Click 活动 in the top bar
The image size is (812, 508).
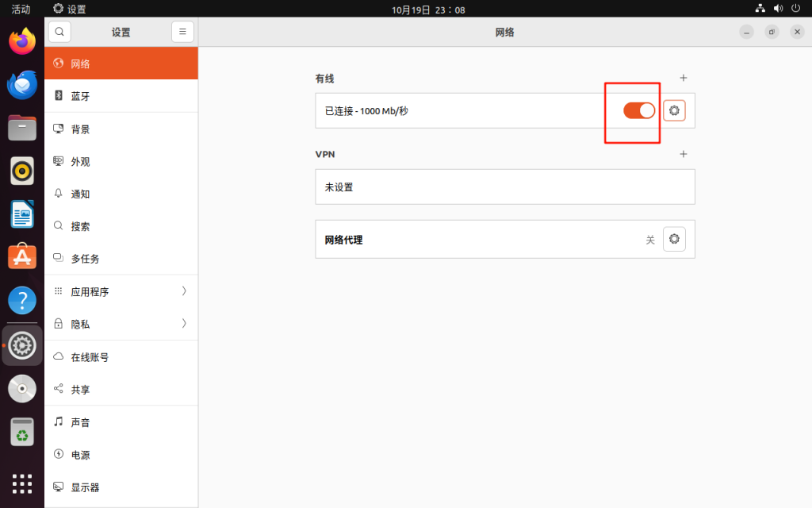click(21, 9)
